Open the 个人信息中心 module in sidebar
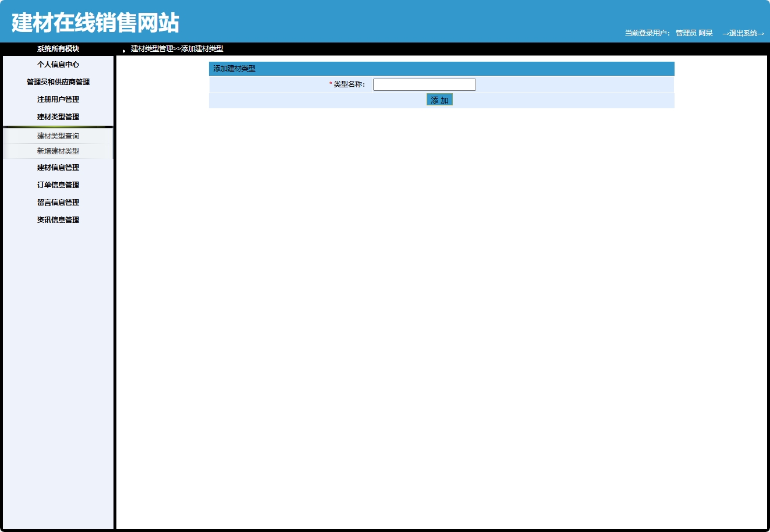The image size is (770, 532). (57, 65)
